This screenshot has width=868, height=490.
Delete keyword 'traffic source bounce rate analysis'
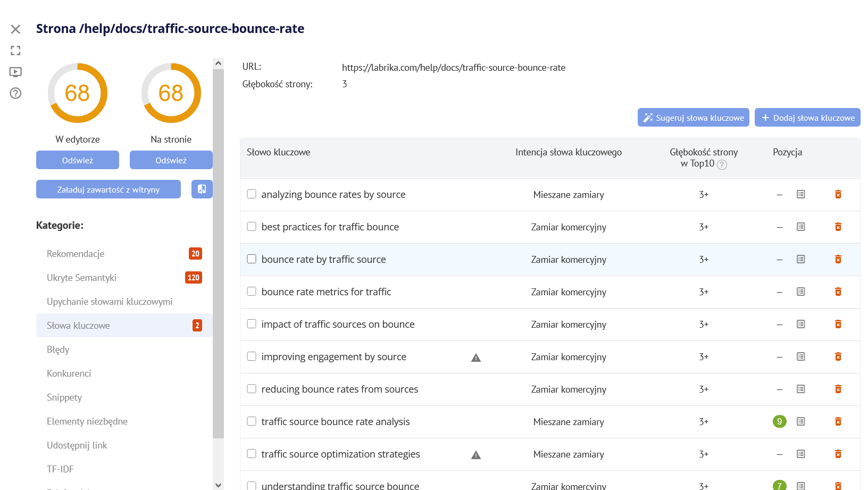pos(838,422)
